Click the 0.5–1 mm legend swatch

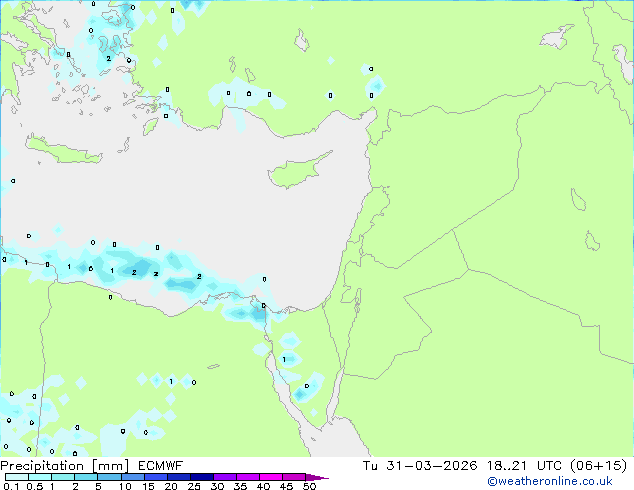(40, 477)
